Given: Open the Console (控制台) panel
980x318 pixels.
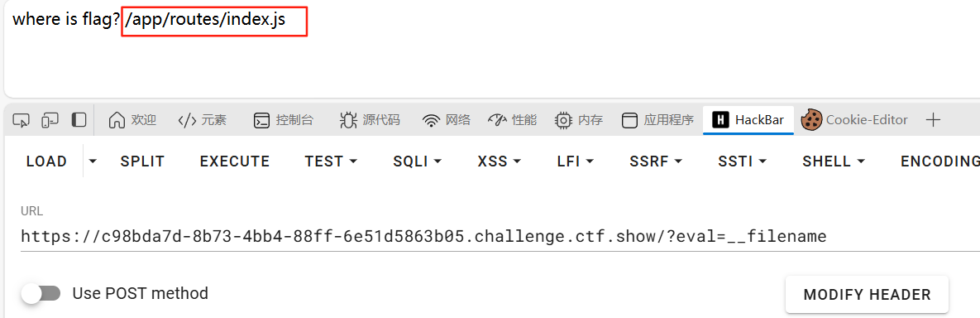Looking at the screenshot, I should coord(283,120).
